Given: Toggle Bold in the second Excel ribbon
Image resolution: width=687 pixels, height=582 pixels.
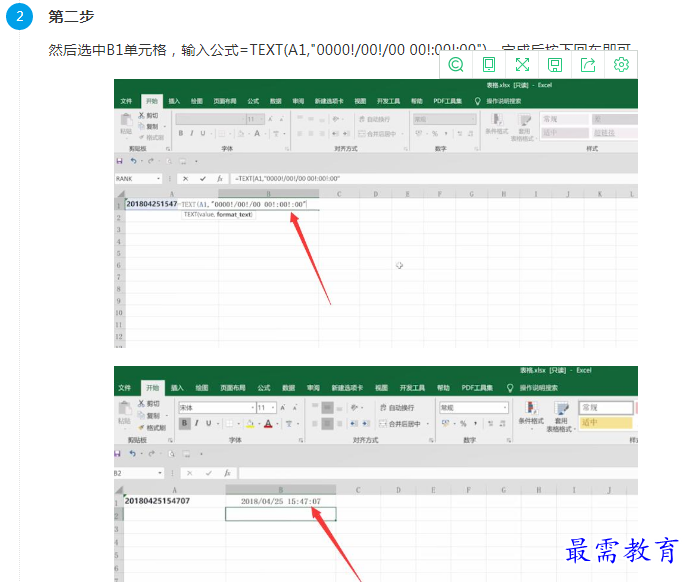Looking at the screenshot, I should click(184, 423).
